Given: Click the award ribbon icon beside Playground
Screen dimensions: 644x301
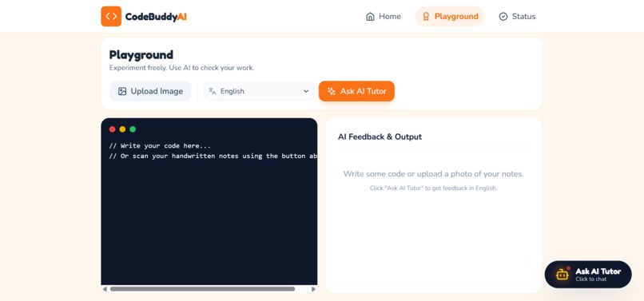Looking at the screenshot, I should click(426, 17).
